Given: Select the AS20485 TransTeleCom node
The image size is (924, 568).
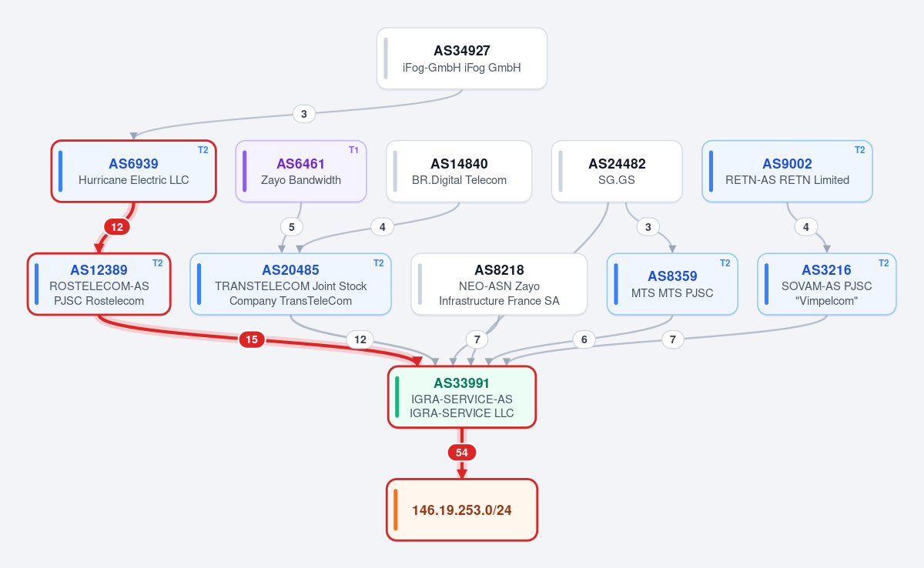Looking at the screenshot, I should pyautogui.click(x=290, y=284).
